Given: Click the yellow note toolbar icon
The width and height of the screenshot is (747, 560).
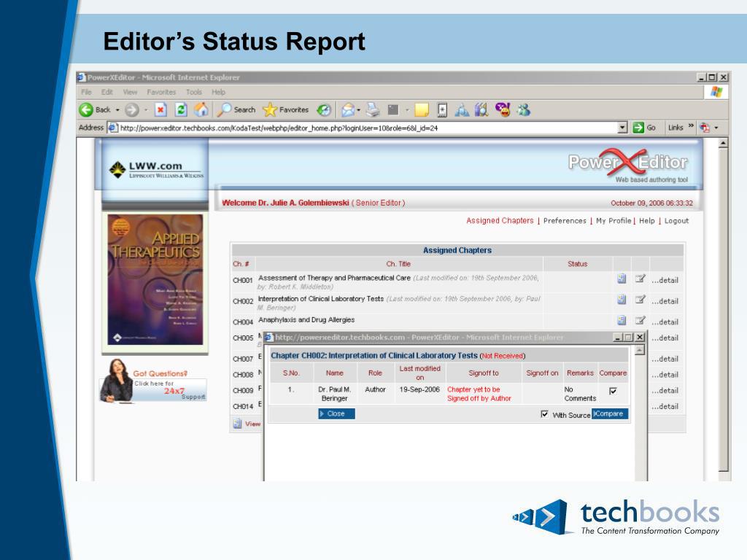Looking at the screenshot, I should pyautogui.click(x=422, y=110).
